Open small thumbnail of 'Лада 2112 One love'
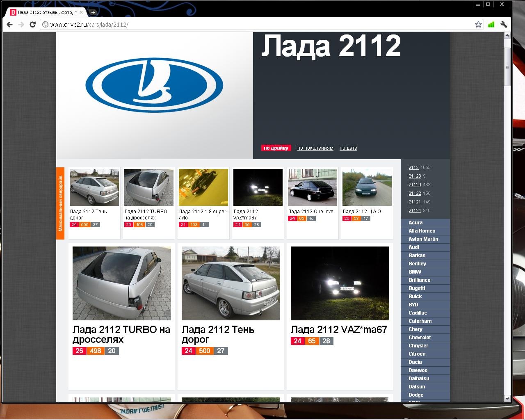 (313, 187)
